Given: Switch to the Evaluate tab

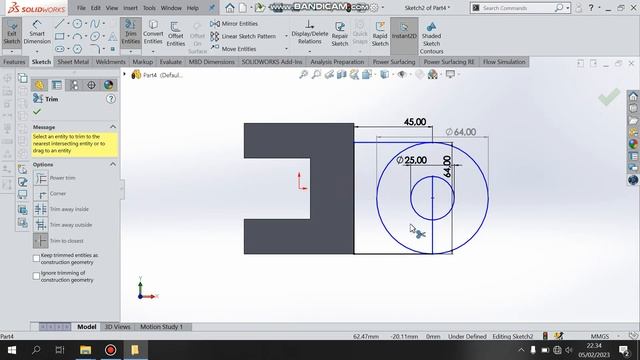Looking at the screenshot, I should click(x=171, y=62).
